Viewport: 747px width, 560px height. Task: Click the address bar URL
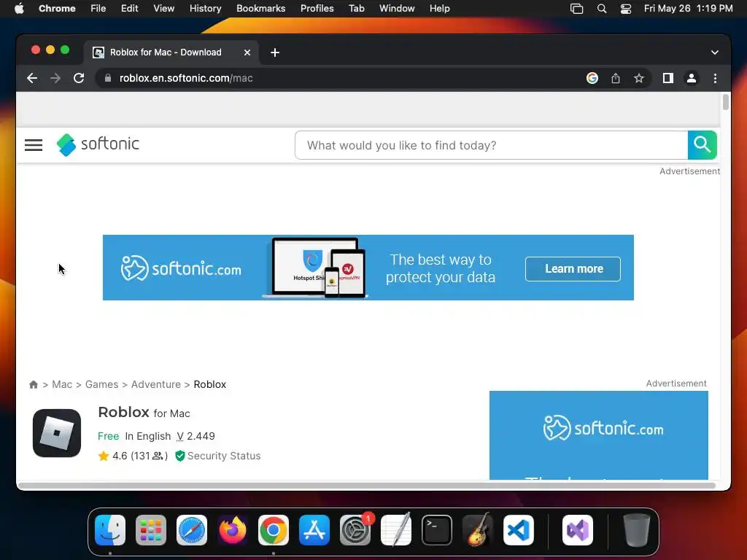pyautogui.click(x=186, y=78)
